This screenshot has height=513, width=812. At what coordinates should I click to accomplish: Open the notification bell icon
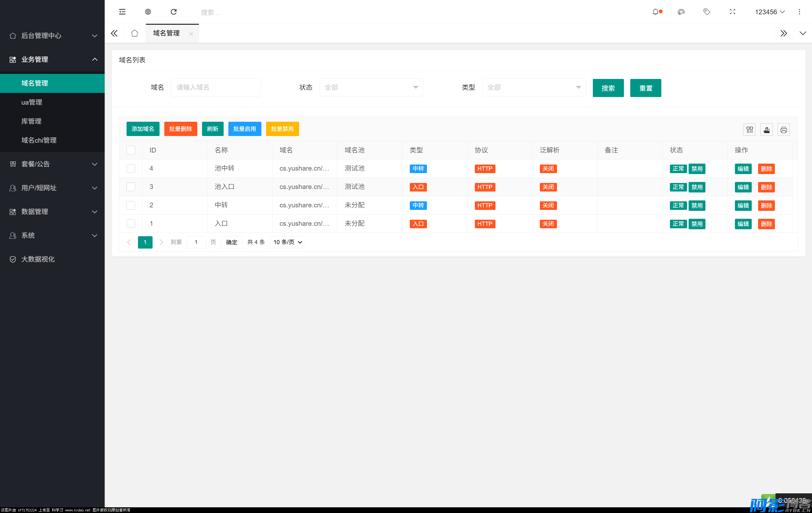point(655,12)
